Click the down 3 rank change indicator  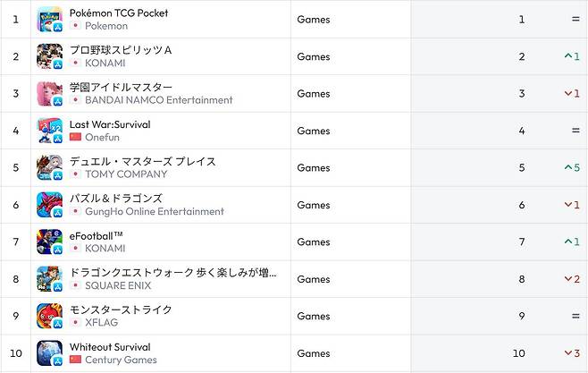(572, 353)
